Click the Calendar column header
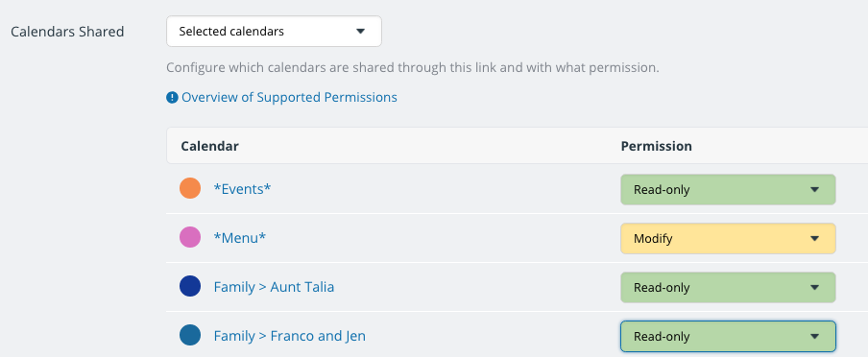The image size is (868, 357). tap(210, 146)
